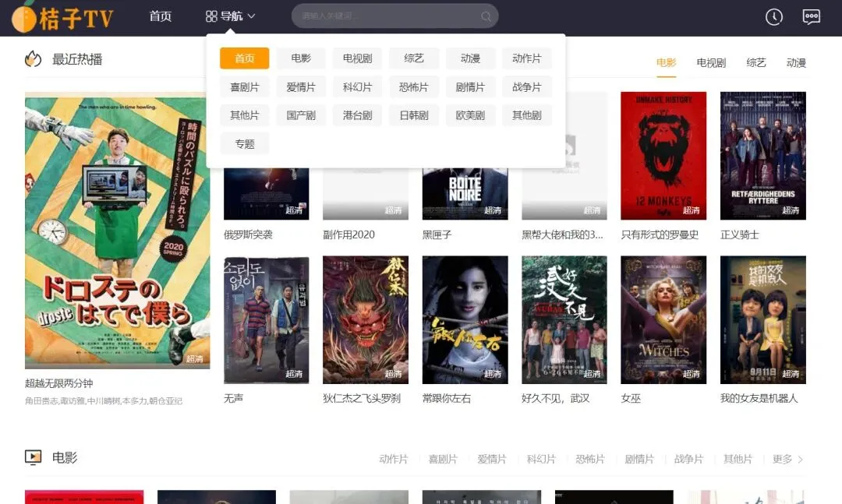
Task: Select 综艺 in the navigation dropdown
Action: [x=413, y=58]
